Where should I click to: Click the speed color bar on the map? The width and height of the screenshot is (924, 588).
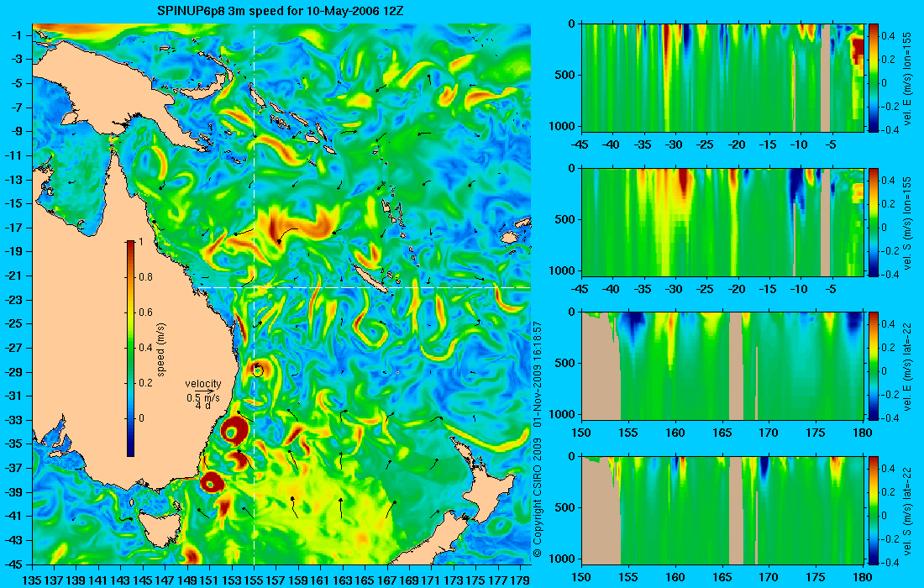click(130, 349)
